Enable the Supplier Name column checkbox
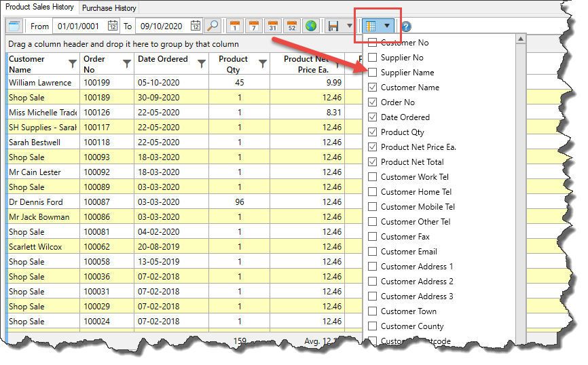 point(372,73)
